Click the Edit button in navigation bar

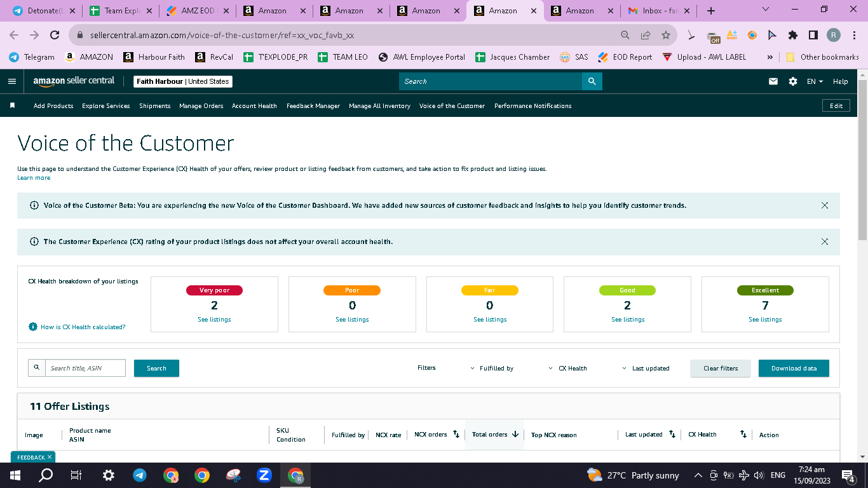(836, 105)
